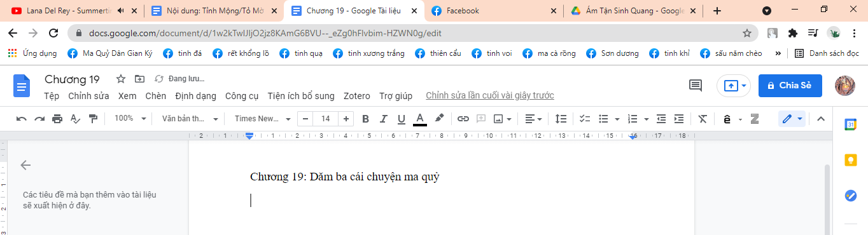Click the Print icon
This screenshot has width=868, height=235.
(x=57, y=119)
